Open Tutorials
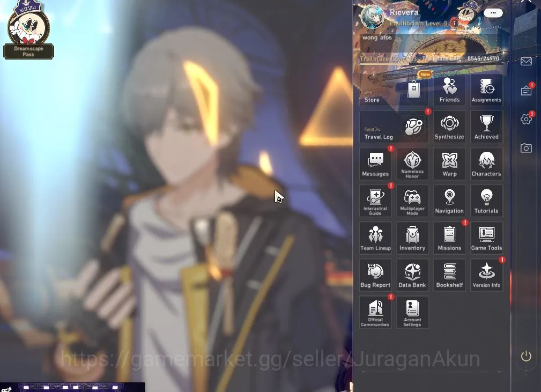This screenshot has height=392, width=541. click(486, 201)
